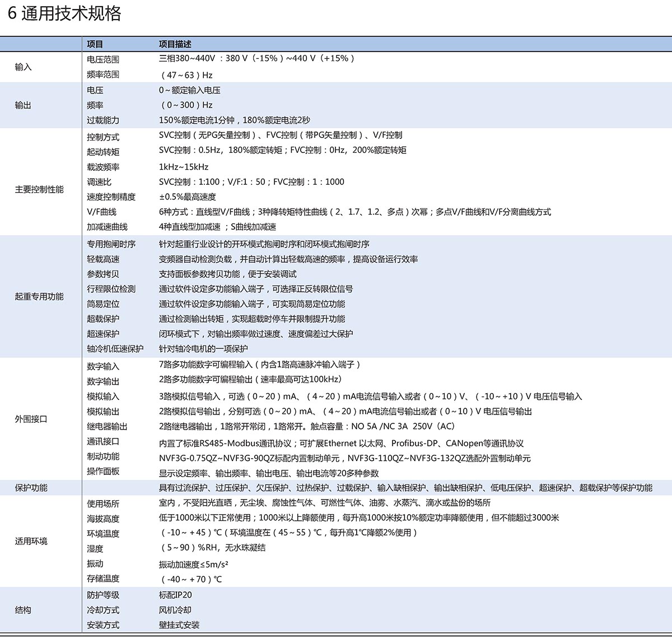
Task: Click the 轴冷机低速保护 row label
Action: [x=115, y=349]
